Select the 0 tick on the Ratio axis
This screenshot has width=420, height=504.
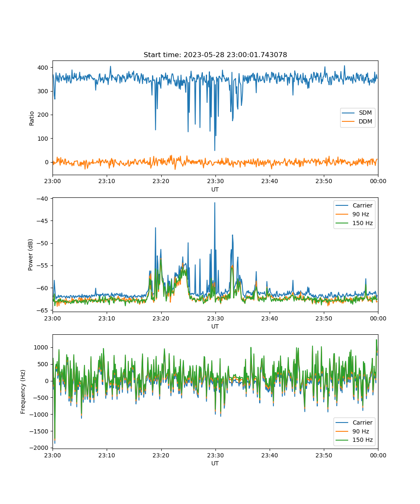pos(47,162)
